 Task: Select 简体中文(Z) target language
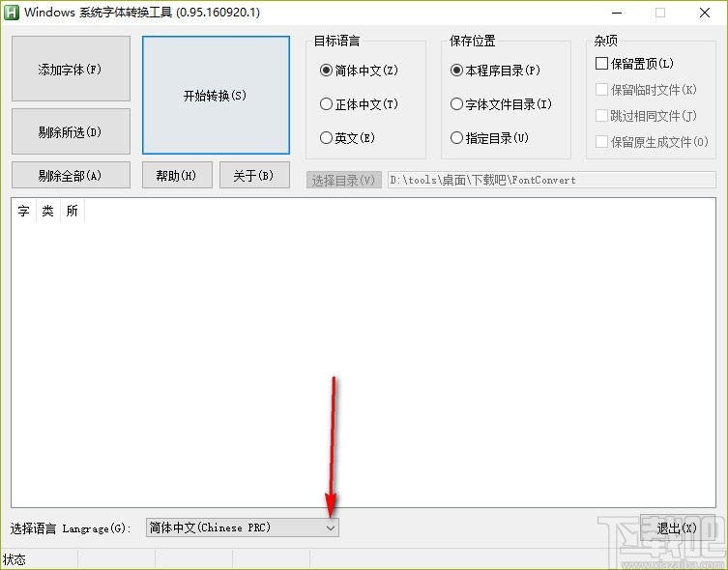(359, 71)
